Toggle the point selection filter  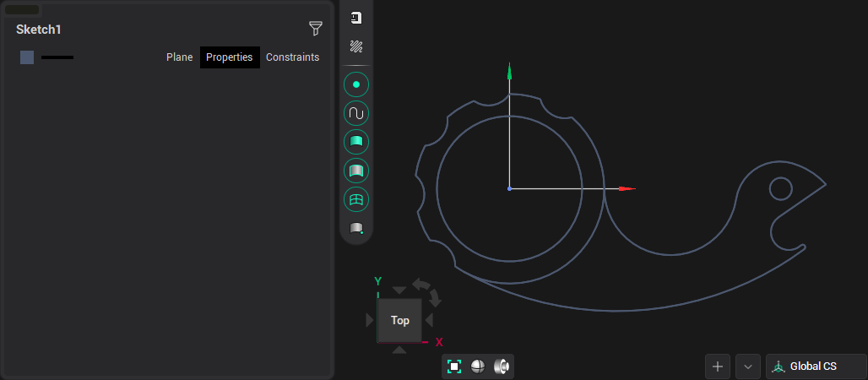click(356, 84)
